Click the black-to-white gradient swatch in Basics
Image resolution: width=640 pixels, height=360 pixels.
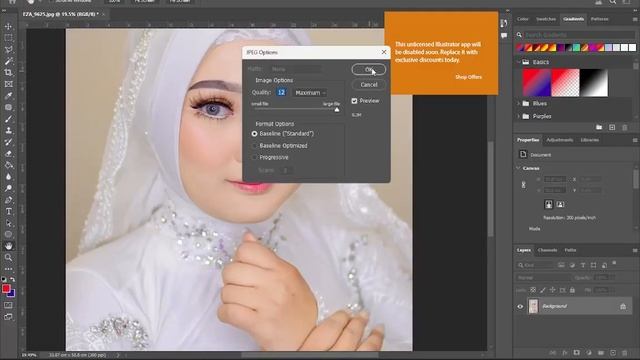pos(594,83)
